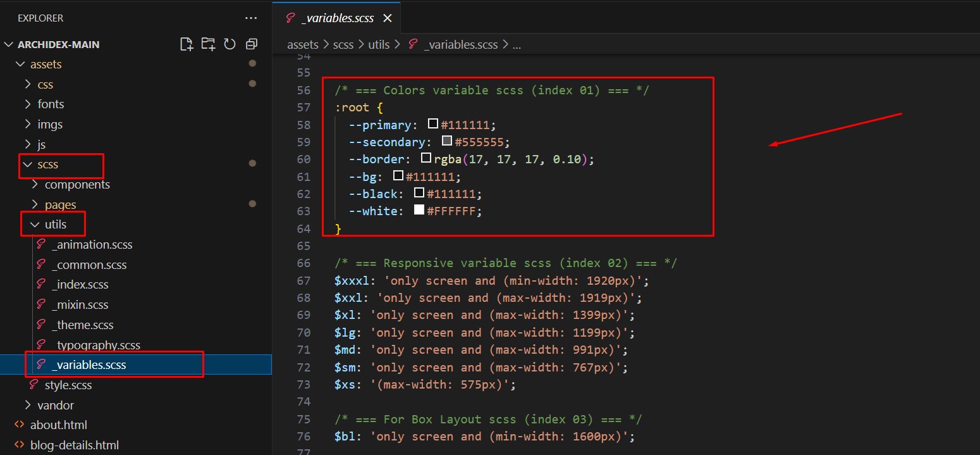Collapse the ARCHIDEX-MAIN root folder
980x455 pixels.
pyautogui.click(x=9, y=44)
